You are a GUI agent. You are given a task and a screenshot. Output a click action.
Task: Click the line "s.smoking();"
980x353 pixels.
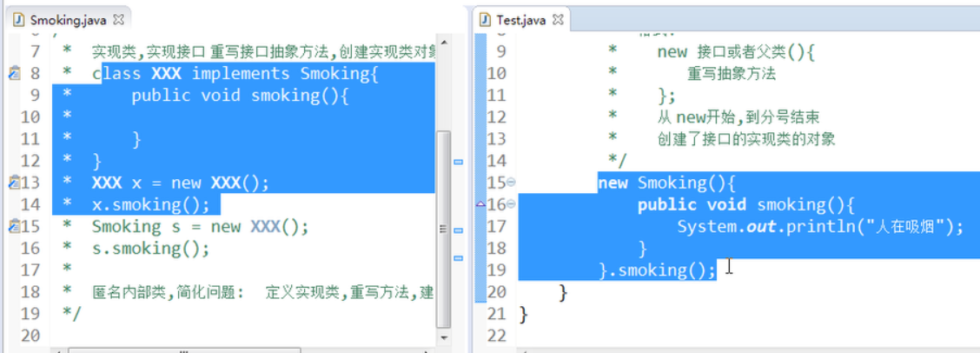[x=150, y=248]
